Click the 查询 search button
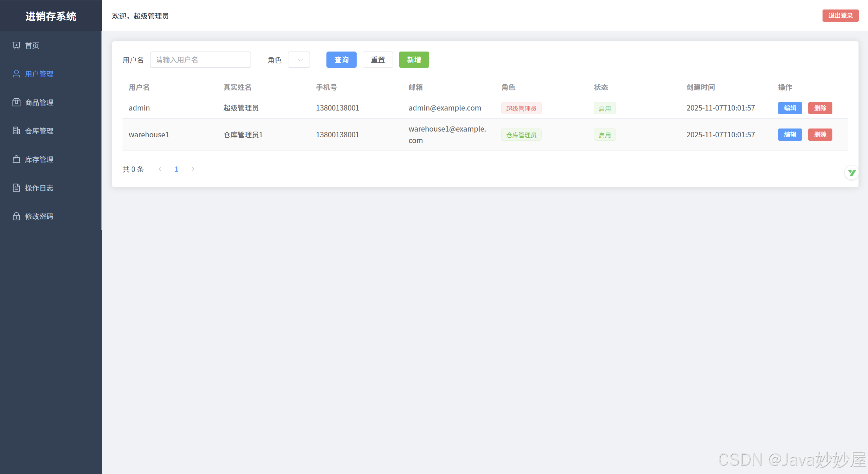 (341, 60)
